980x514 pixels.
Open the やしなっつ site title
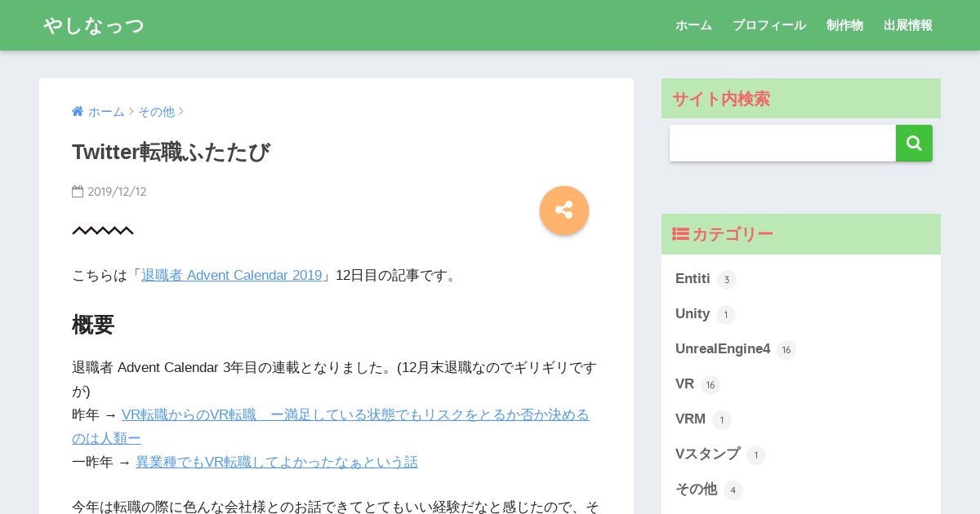94,25
